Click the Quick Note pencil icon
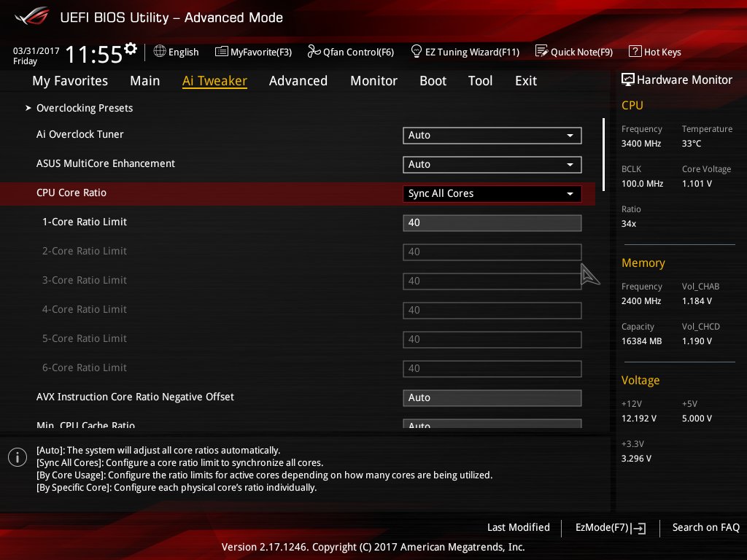 pyautogui.click(x=541, y=51)
